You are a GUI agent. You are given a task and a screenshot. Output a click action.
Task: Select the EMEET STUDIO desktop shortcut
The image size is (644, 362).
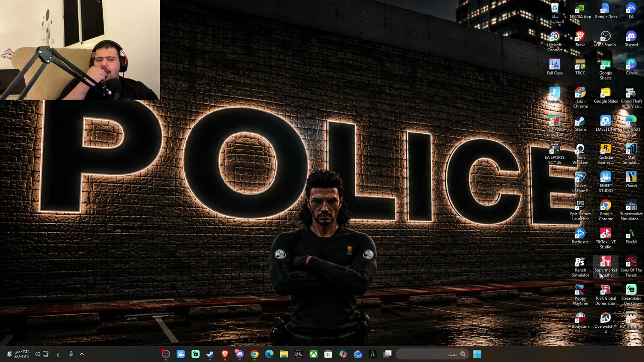[606, 182]
